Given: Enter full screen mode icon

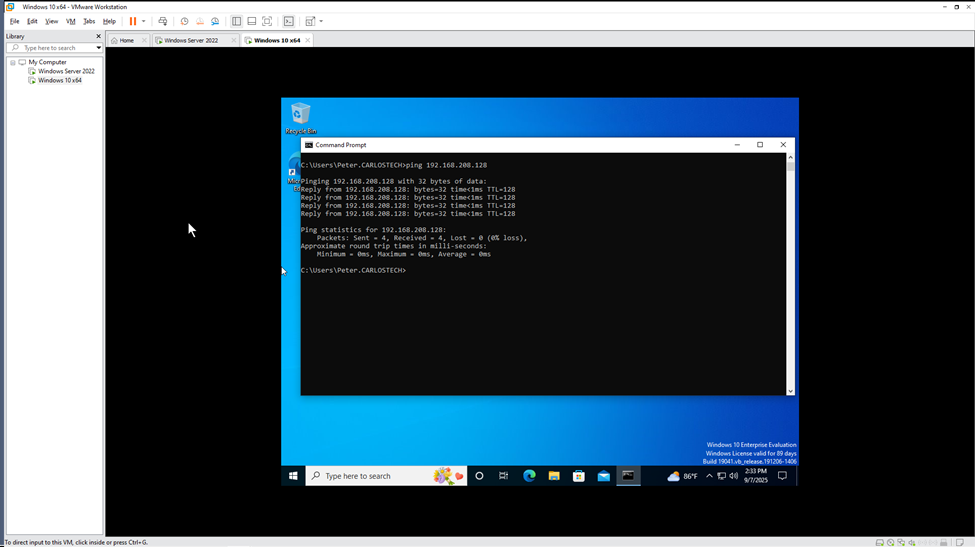Looking at the screenshot, I should [x=267, y=21].
